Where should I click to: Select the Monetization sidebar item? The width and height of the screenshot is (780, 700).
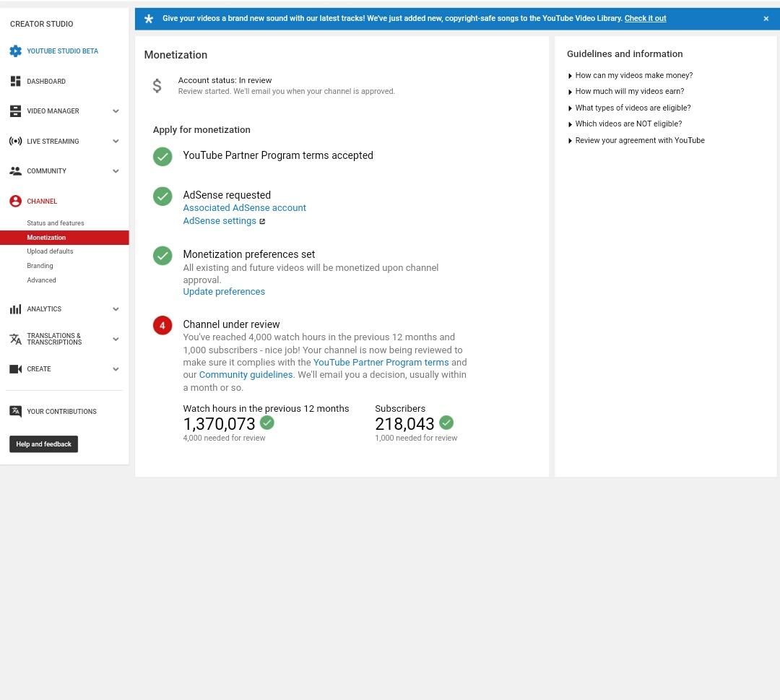tap(64, 238)
